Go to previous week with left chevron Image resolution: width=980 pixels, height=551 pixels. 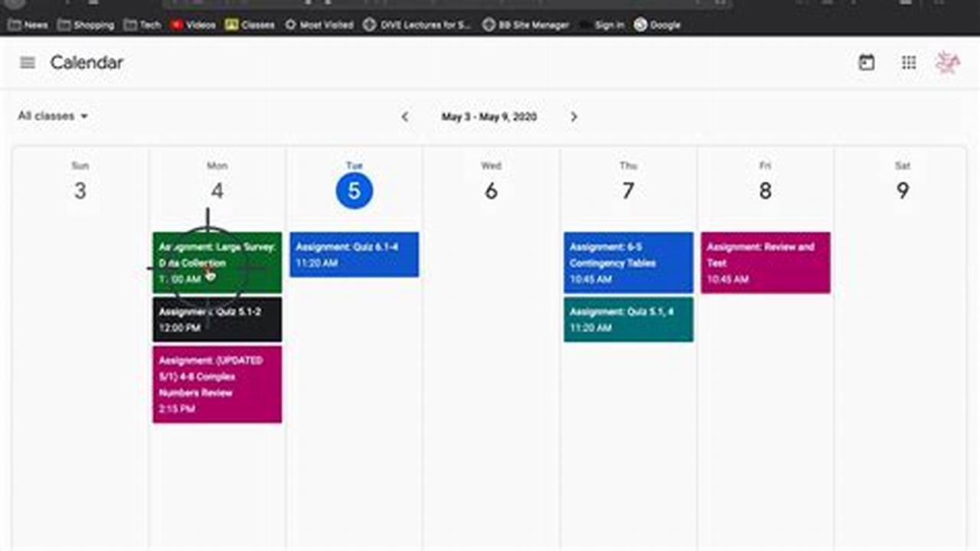[405, 117]
